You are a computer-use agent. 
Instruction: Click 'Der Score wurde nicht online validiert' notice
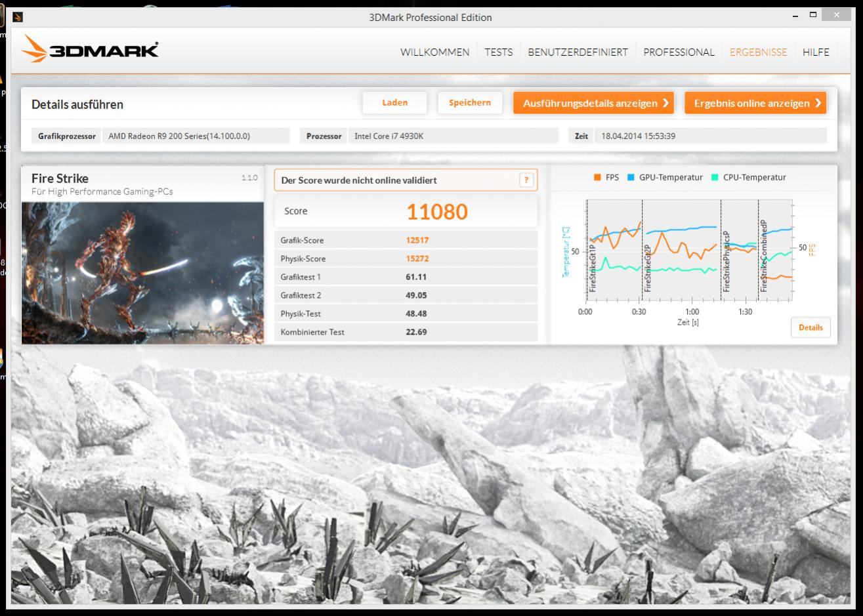(x=359, y=180)
